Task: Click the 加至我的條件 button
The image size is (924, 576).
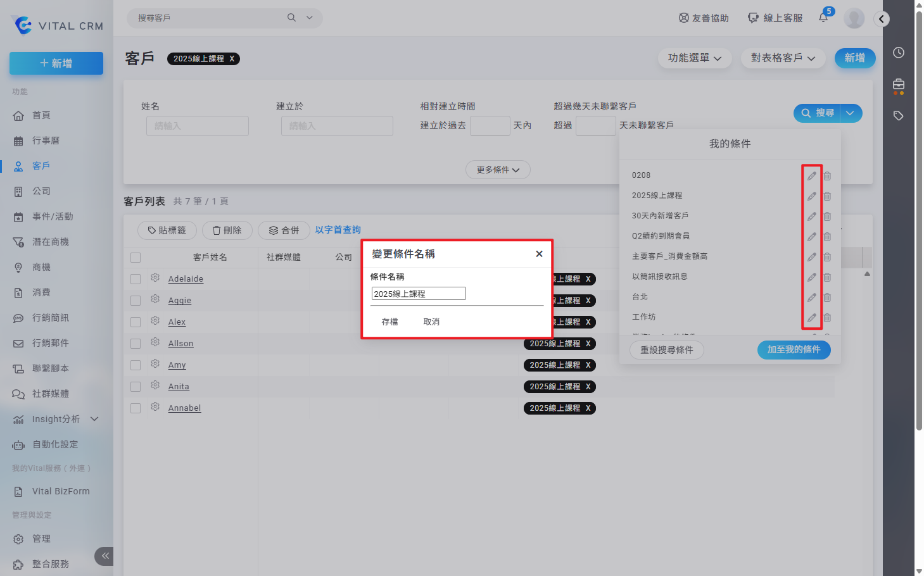Action: point(794,350)
